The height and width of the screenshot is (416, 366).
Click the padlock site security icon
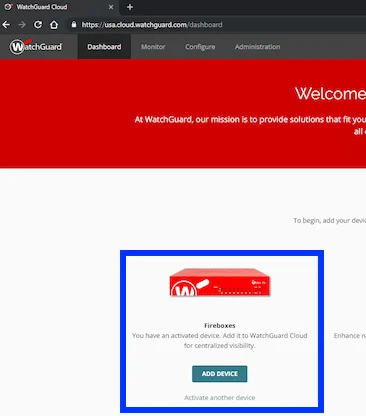click(x=74, y=25)
